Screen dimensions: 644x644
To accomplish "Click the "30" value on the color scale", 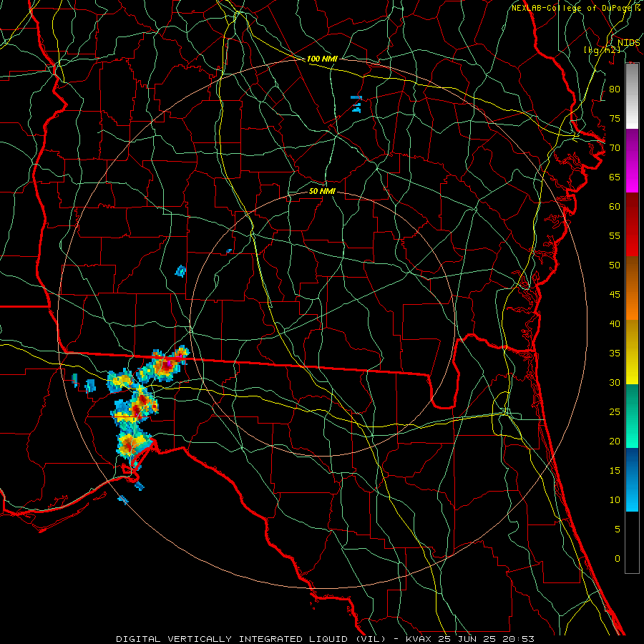I will 615,382.
